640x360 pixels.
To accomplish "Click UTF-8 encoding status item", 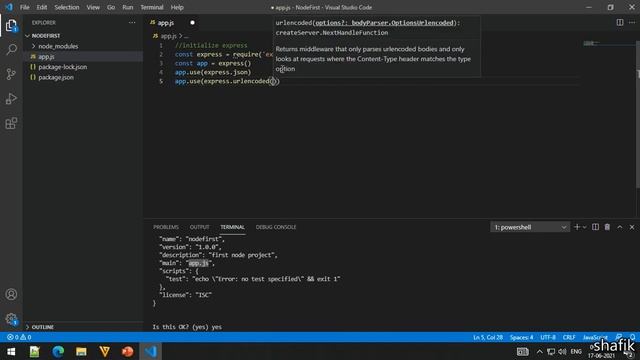I will [548, 337].
